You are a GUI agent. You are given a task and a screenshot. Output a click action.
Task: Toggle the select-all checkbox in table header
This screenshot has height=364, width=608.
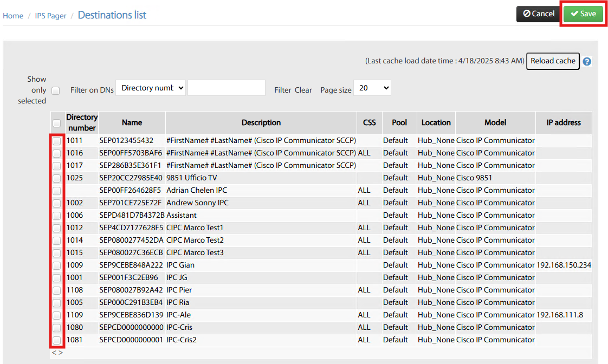tap(57, 123)
